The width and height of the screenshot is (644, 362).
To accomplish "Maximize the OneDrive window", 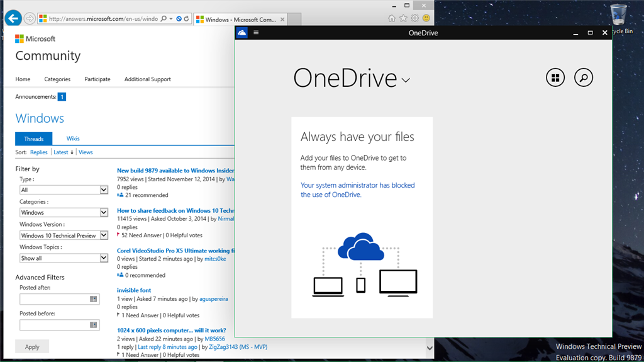I will [x=590, y=33].
